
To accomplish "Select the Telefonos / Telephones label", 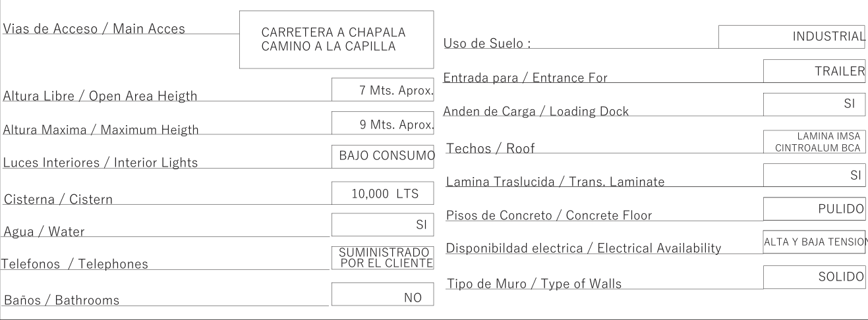I will pos(74,264).
